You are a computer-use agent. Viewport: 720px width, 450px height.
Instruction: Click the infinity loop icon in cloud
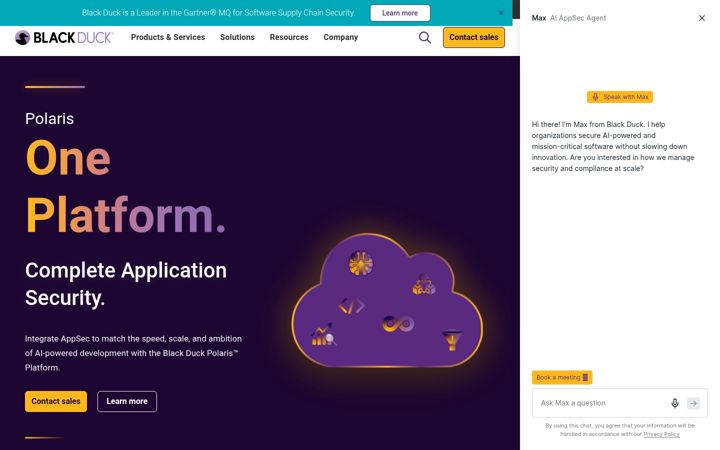(398, 324)
